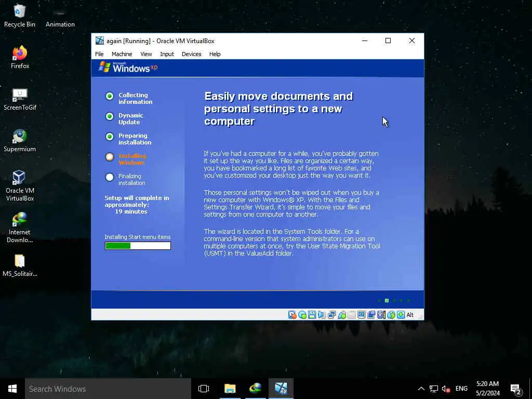The height and width of the screenshot is (399, 532).
Task: Open the clock showing 5:20 AM
Action: 487,389
